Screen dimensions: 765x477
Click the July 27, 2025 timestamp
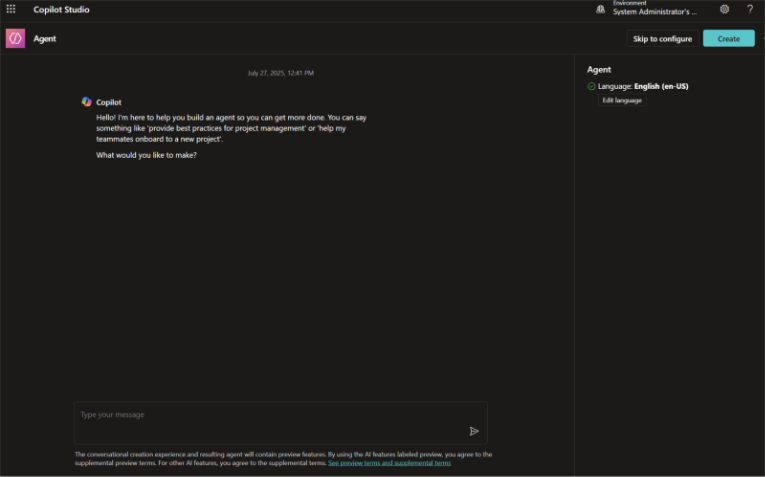(281, 73)
